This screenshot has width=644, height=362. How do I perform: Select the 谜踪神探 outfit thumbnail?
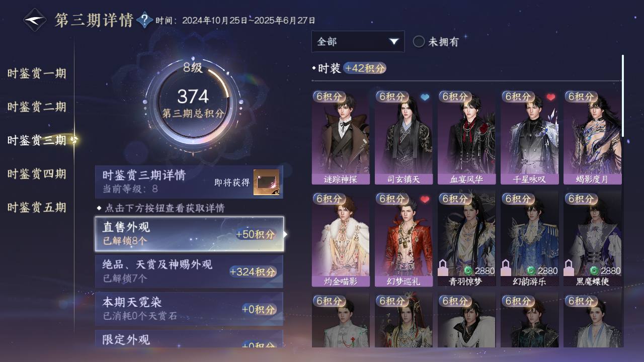[x=341, y=137]
